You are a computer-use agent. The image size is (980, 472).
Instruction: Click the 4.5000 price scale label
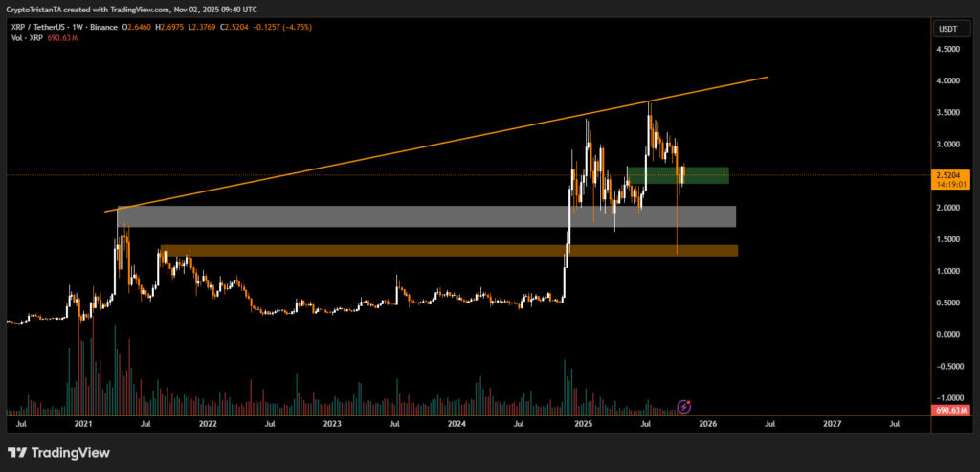[950, 52]
